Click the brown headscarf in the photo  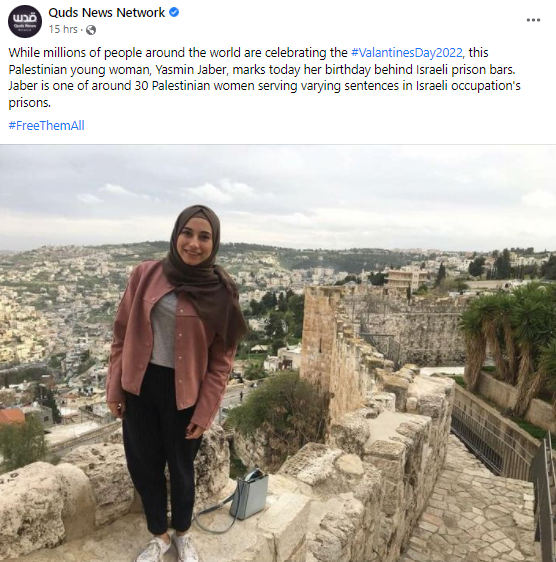pyautogui.click(x=206, y=276)
